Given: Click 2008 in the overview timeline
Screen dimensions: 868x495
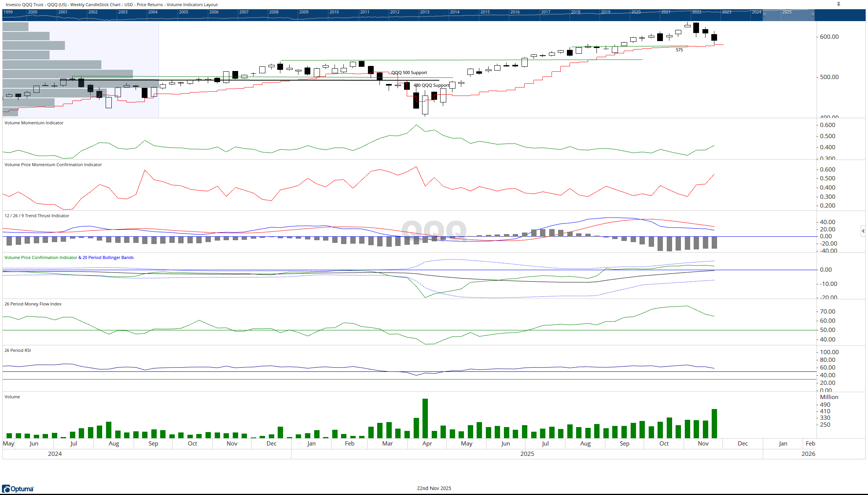Looking at the screenshot, I should [x=273, y=12].
